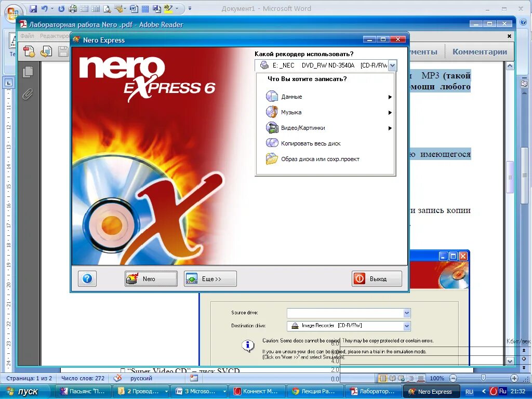Close the Adobe Reader document with X
The image size is (532, 399).
point(509,36)
